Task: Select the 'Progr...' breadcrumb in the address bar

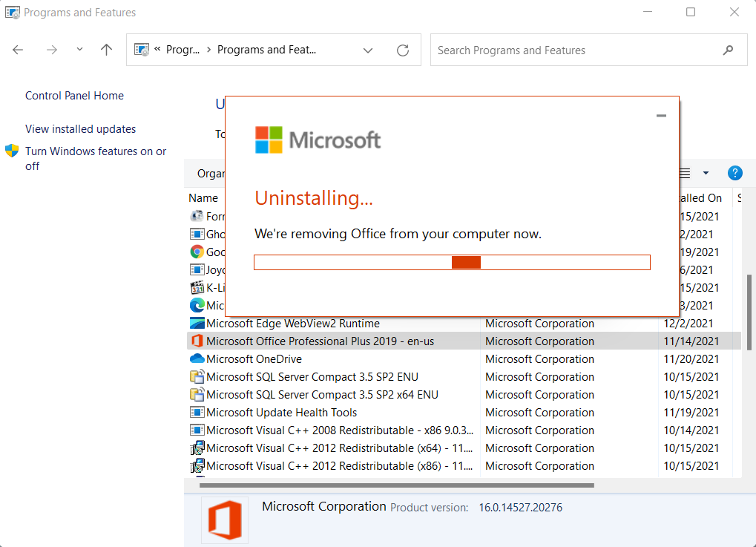Action: coord(183,50)
